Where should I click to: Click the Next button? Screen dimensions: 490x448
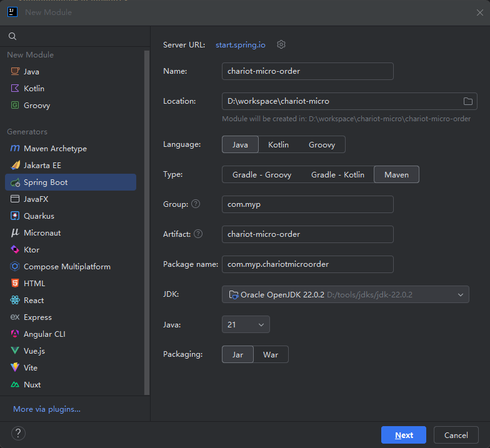(x=404, y=435)
